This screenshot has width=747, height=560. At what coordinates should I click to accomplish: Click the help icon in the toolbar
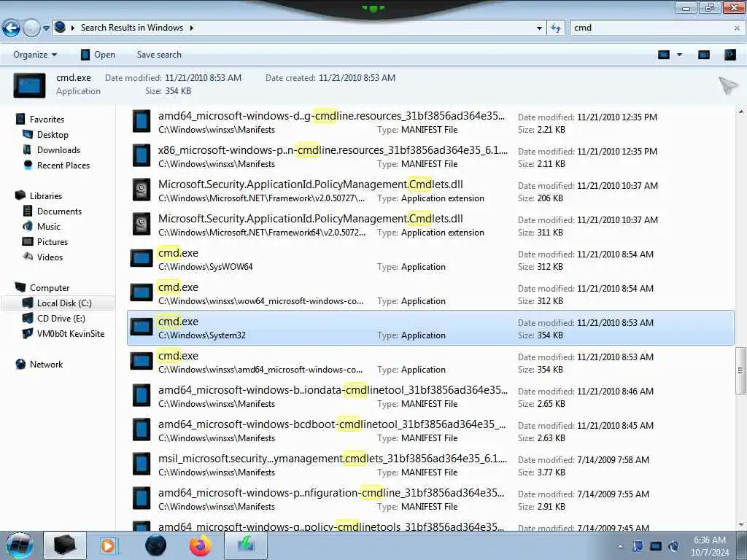click(729, 55)
